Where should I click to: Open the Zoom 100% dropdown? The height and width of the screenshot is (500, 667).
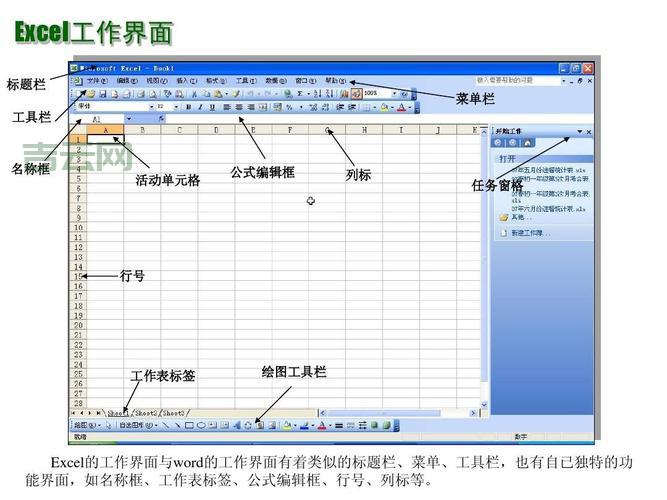pyautogui.click(x=394, y=94)
